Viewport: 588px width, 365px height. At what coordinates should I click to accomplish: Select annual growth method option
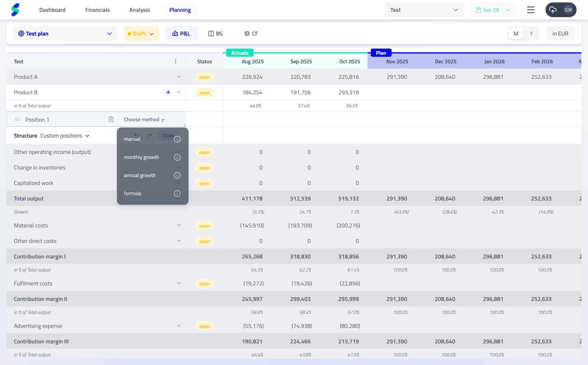tap(140, 176)
